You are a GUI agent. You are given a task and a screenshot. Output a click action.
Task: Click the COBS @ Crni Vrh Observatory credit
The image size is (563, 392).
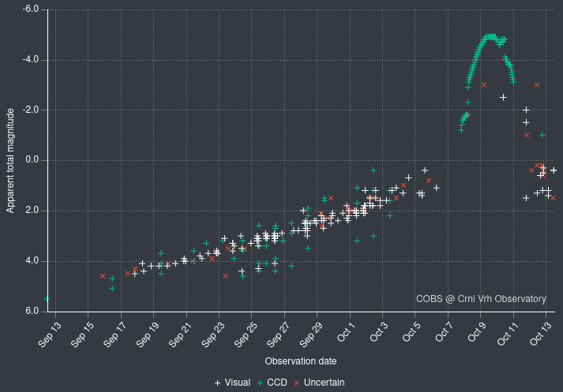[481, 299]
